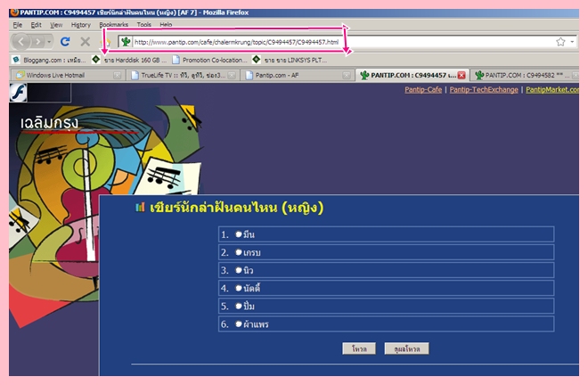
Task: Switch to the TrueLife TV tab
Action: (x=183, y=75)
